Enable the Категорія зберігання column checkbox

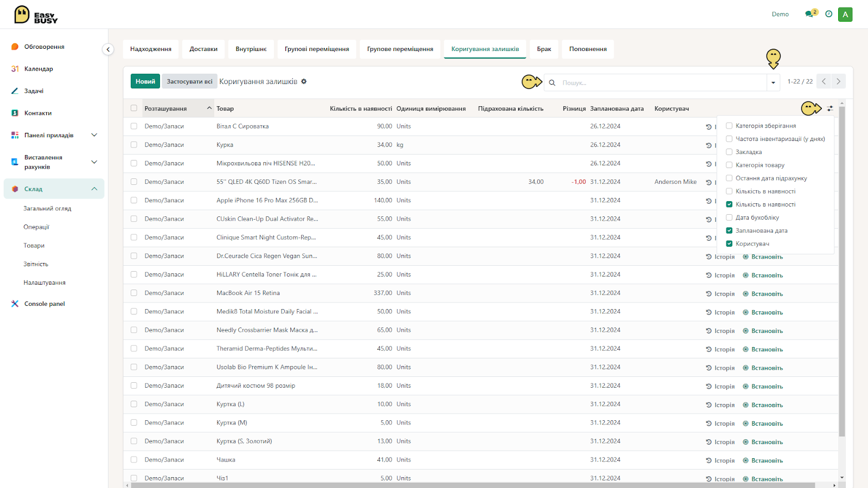(729, 126)
